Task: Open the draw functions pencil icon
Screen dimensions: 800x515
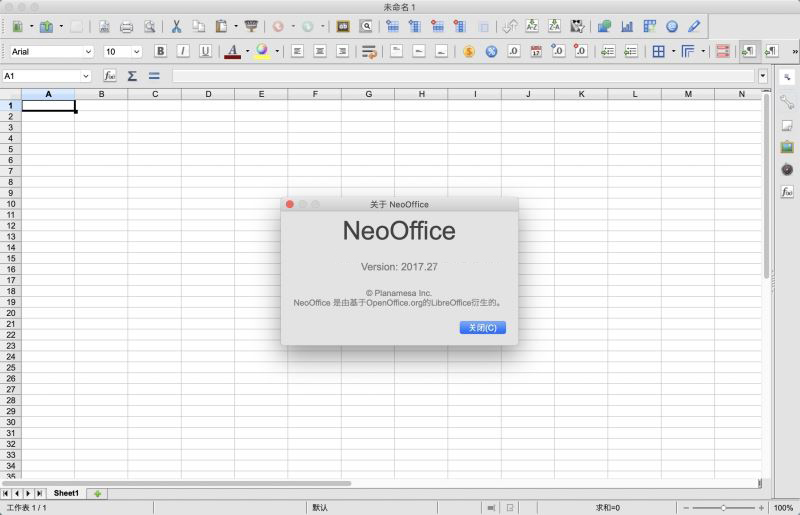Action: click(x=694, y=27)
